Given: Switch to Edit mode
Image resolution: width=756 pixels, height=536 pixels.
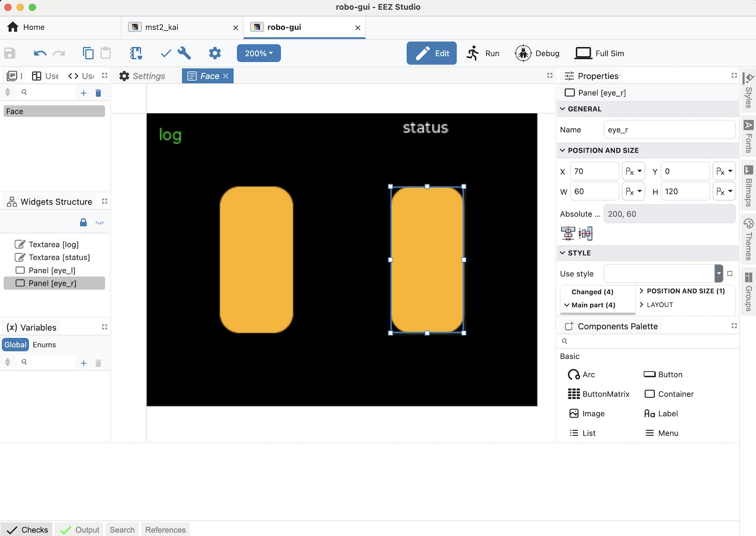Looking at the screenshot, I should pyautogui.click(x=431, y=53).
